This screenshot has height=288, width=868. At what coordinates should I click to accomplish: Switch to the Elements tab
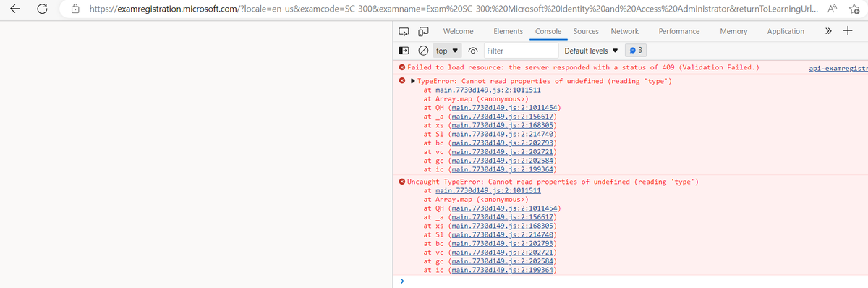coord(508,31)
